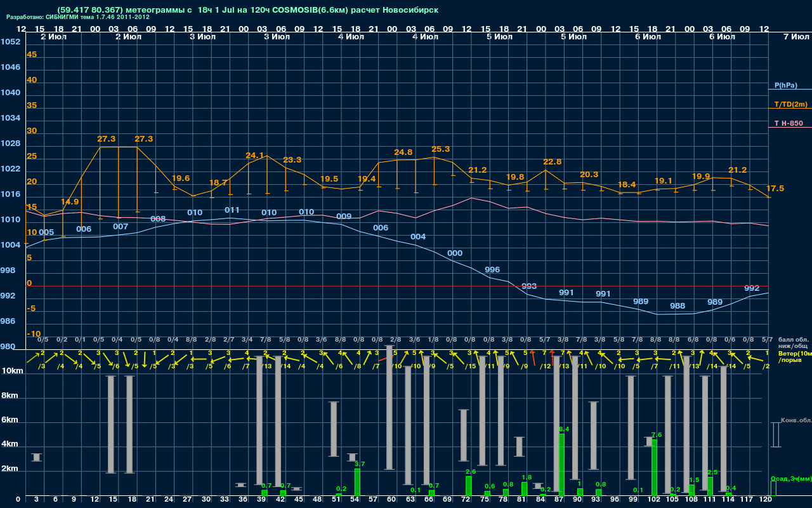
Task: Click the 'балл обл. ниж/общ' label
Action: (x=794, y=343)
